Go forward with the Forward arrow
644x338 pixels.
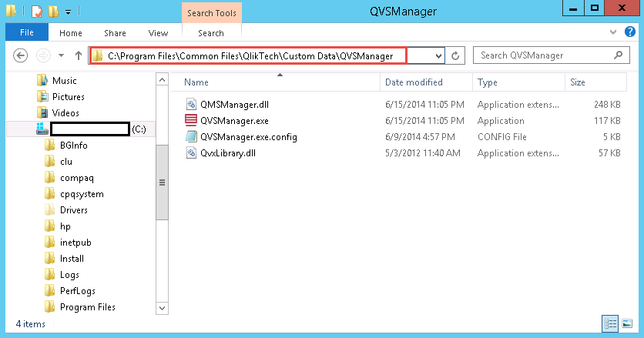(x=43, y=55)
